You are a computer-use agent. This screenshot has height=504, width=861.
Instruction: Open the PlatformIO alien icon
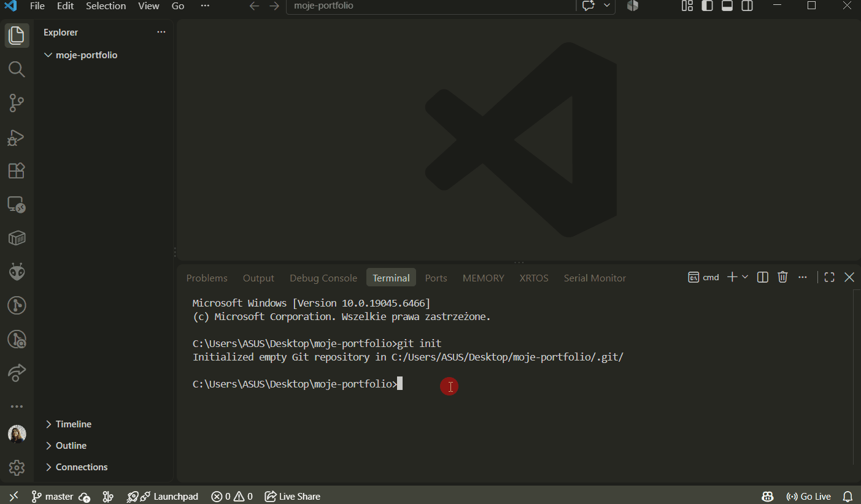(17, 272)
